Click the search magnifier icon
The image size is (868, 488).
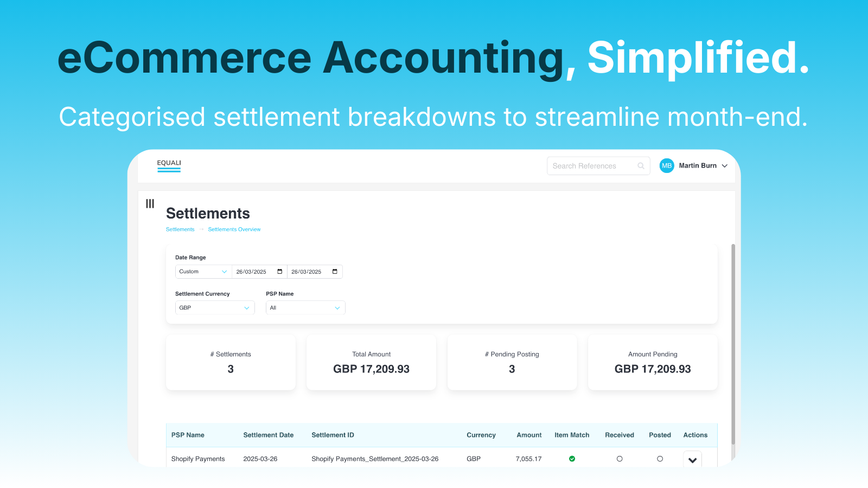point(641,166)
